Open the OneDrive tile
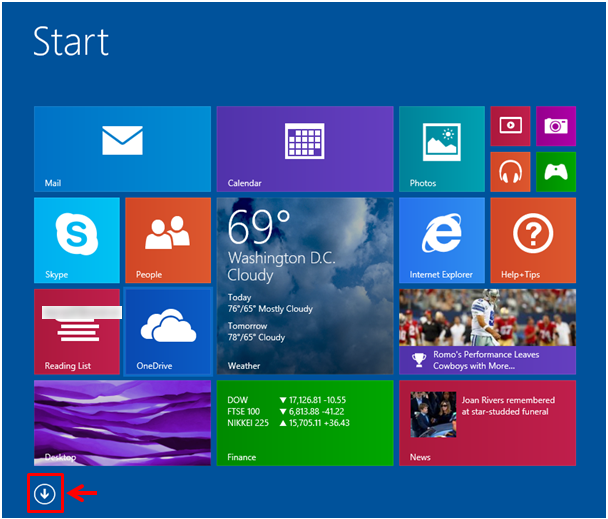The height and width of the screenshot is (519, 608). pyautogui.click(x=168, y=332)
